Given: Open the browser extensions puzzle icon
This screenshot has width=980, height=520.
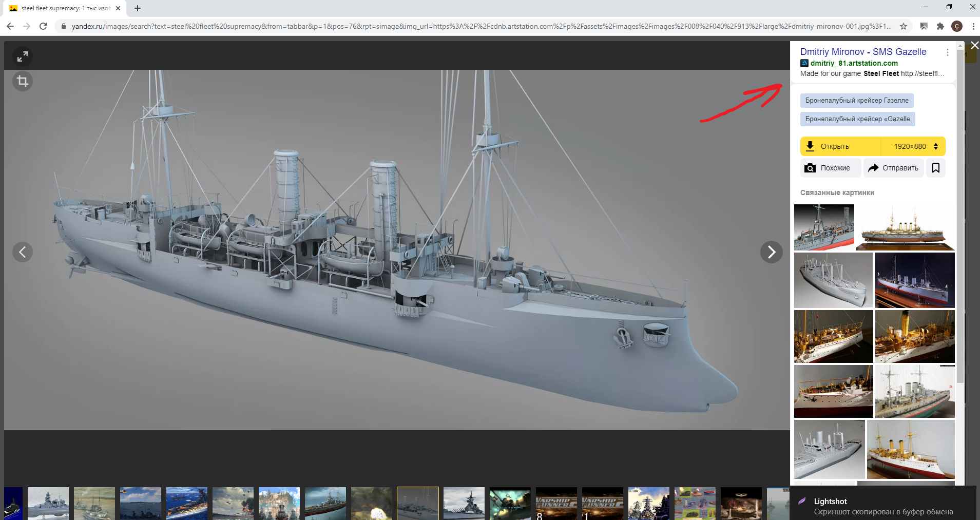Looking at the screenshot, I should [940, 26].
